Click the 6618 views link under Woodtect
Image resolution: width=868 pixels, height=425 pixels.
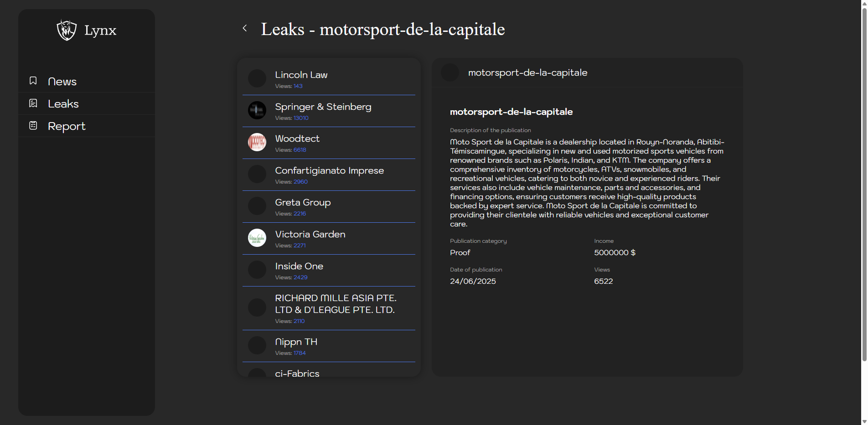299,149
